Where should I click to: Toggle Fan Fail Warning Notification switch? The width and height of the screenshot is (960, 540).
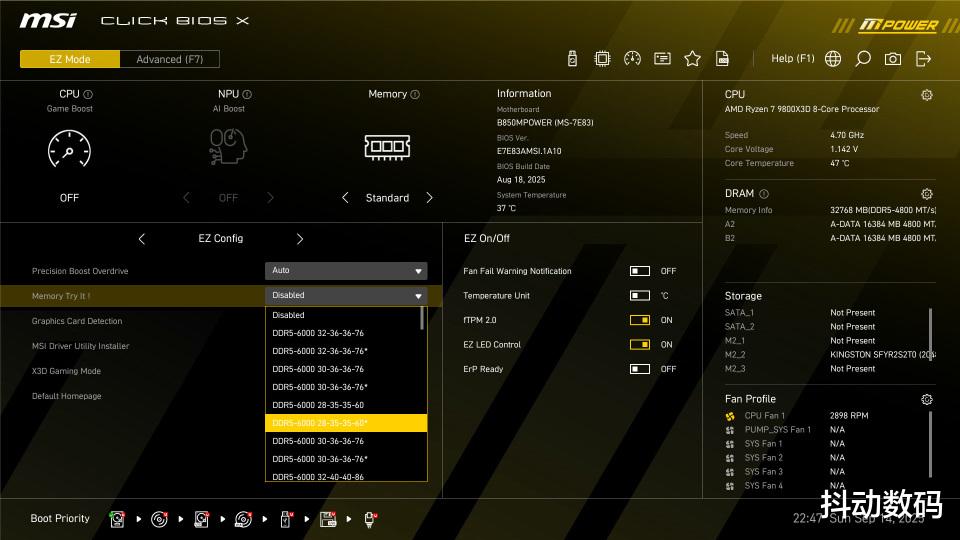click(640, 271)
